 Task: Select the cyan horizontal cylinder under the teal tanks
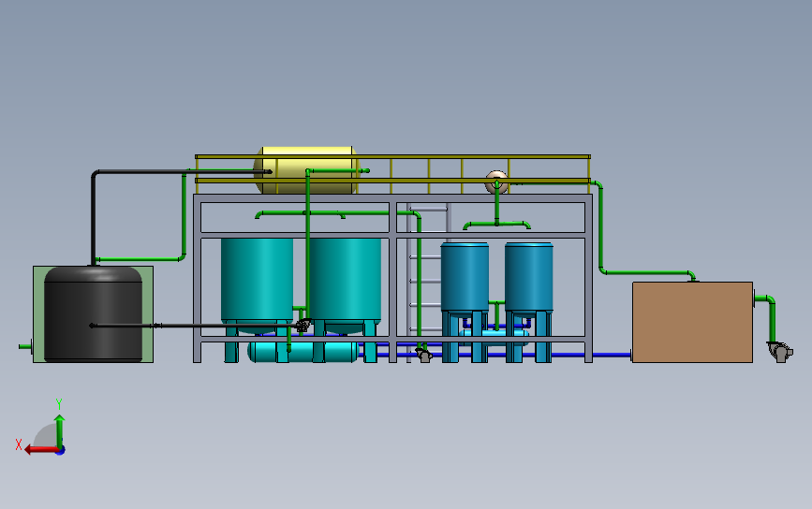click(x=303, y=352)
